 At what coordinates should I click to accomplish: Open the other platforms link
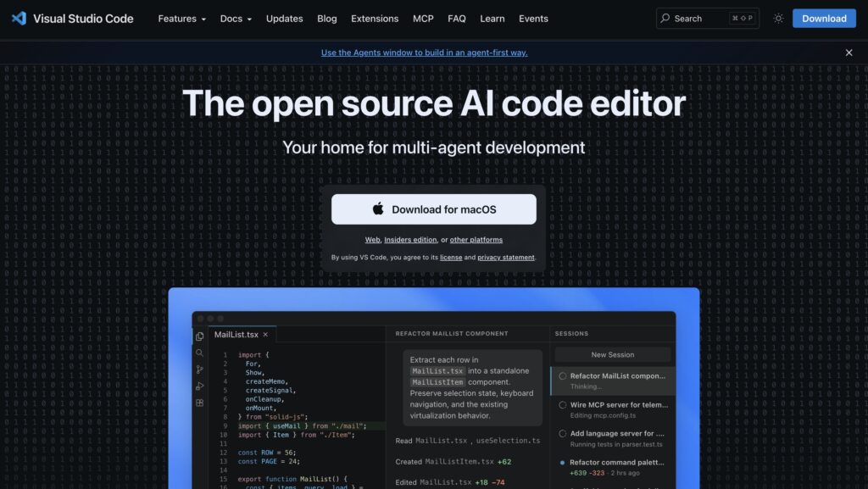pyautogui.click(x=476, y=240)
